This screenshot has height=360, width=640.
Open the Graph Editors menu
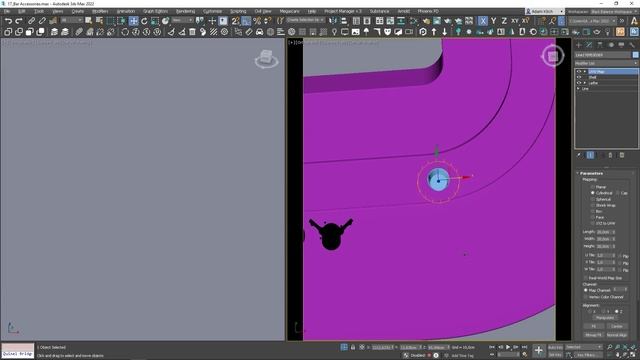155,11
